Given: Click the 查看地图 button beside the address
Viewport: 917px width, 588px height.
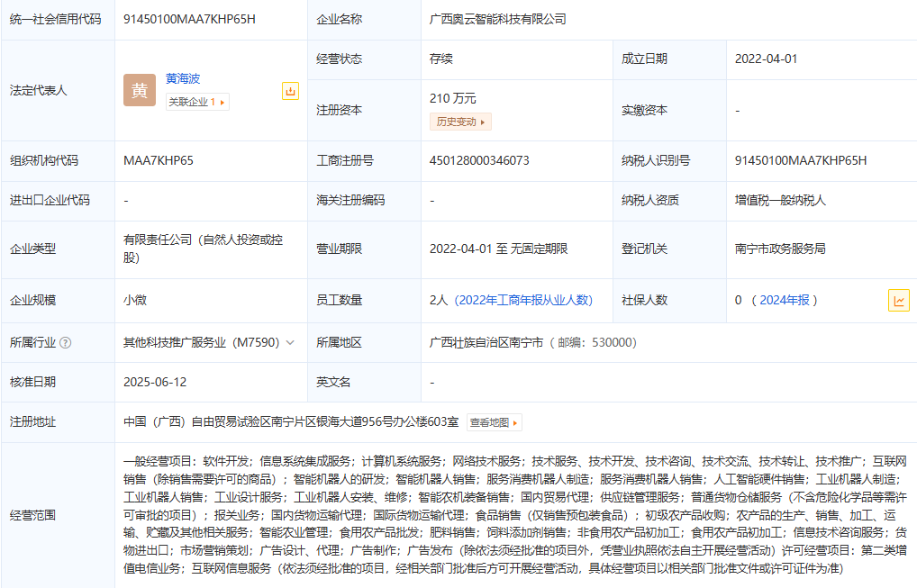Looking at the screenshot, I should pos(494,422).
